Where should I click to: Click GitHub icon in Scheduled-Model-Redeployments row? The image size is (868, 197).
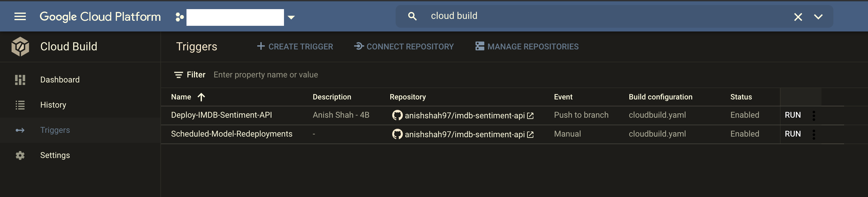pos(397,134)
